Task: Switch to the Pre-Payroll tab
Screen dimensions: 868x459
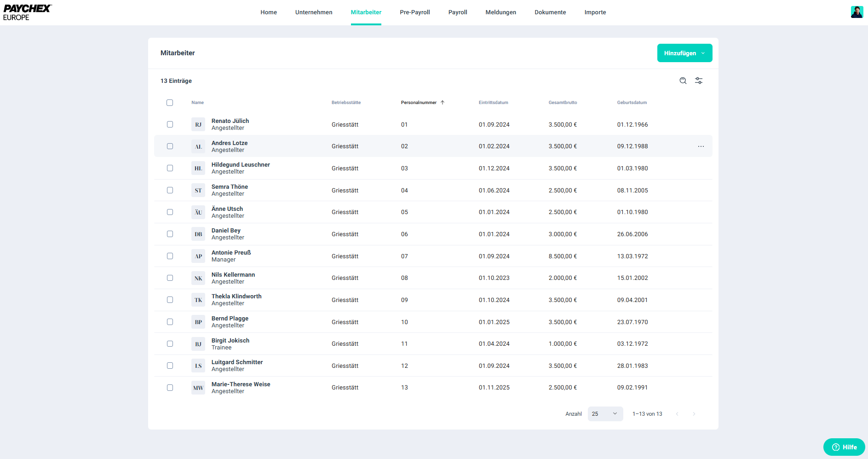Action: click(x=414, y=12)
